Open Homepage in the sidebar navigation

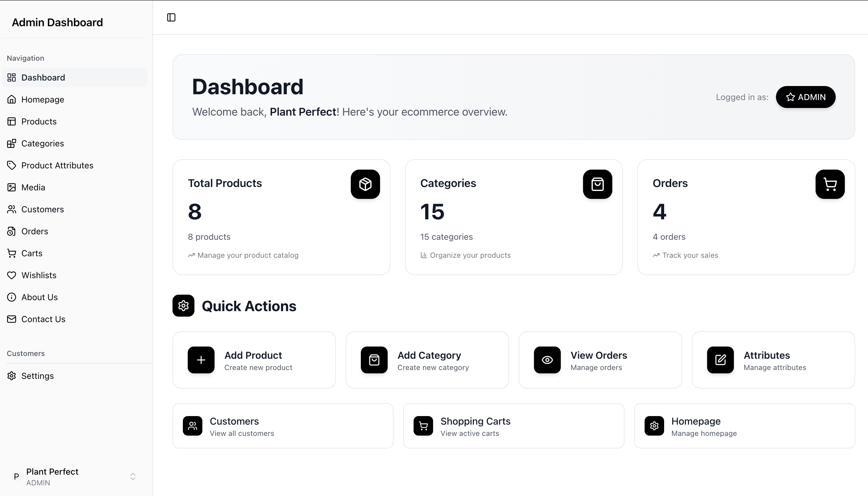click(x=75, y=99)
